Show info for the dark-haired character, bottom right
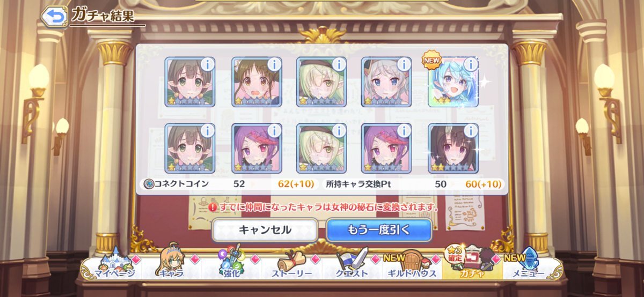Screen dimensions: 644x297 pos(471,131)
